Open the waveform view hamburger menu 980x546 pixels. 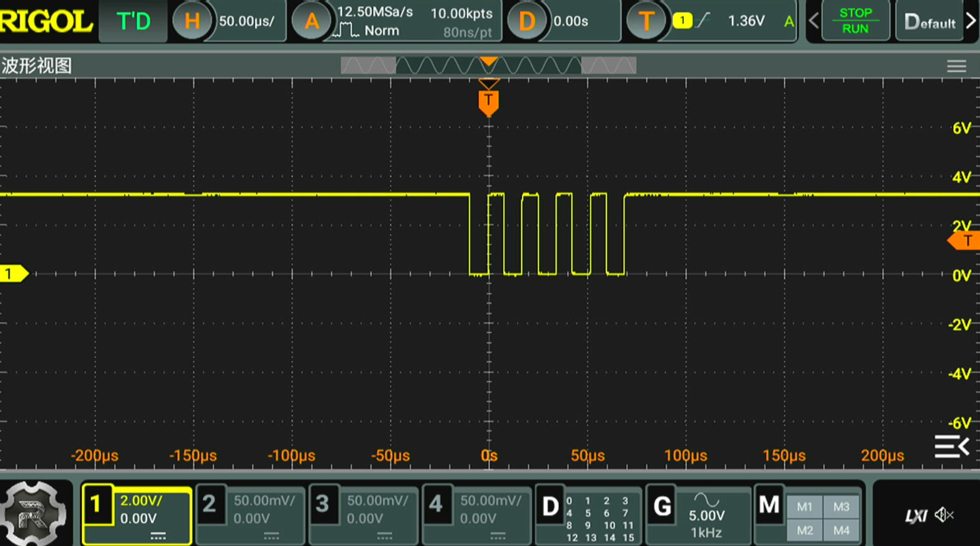pyautogui.click(x=956, y=66)
